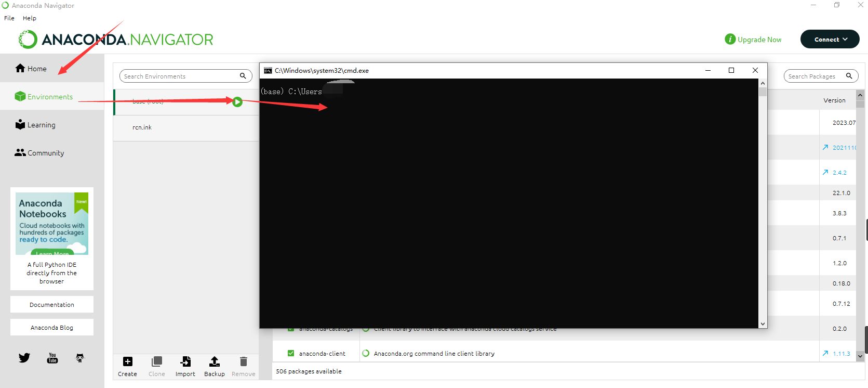Click the cmd prompt line '(base) C:\Users'
The height and width of the screenshot is (388, 868).
(x=291, y=92)
